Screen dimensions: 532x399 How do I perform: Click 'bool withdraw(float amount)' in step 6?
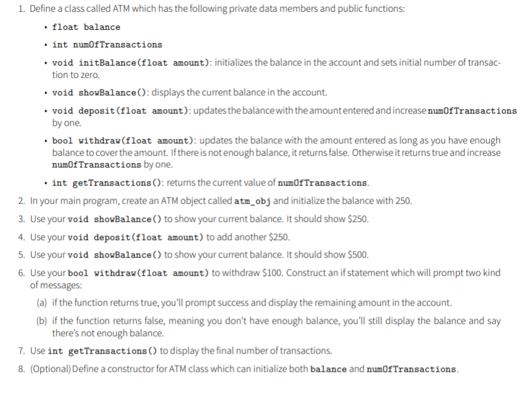(x=139, y=273)
